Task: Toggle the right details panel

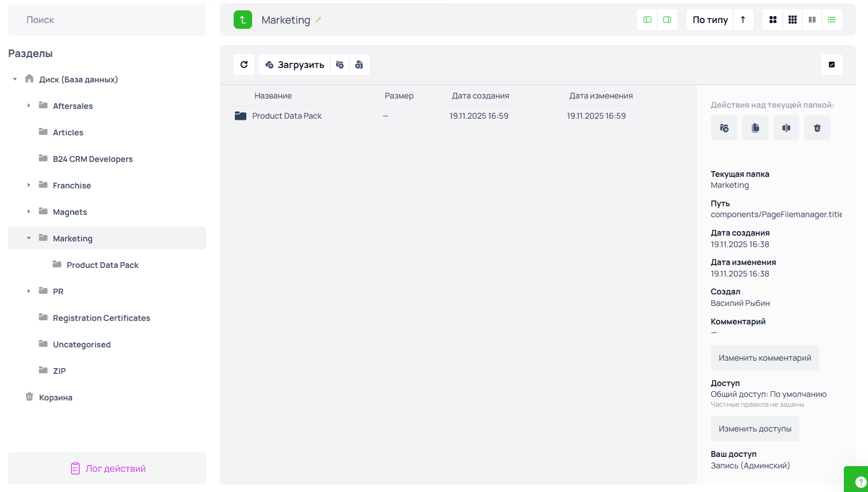Action: click(667, 20)
